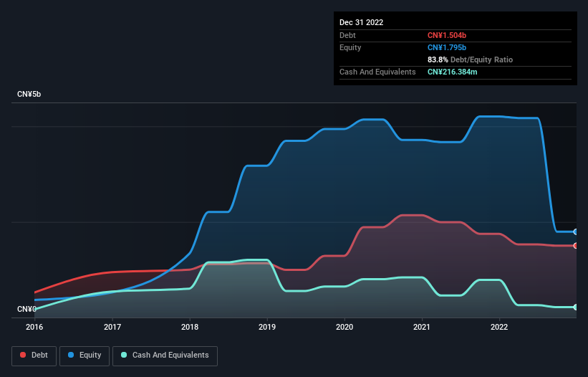Toggle Cash And Equivalents legend button
This screenshot has width=588, height=377.
click(x=165, y=355)
